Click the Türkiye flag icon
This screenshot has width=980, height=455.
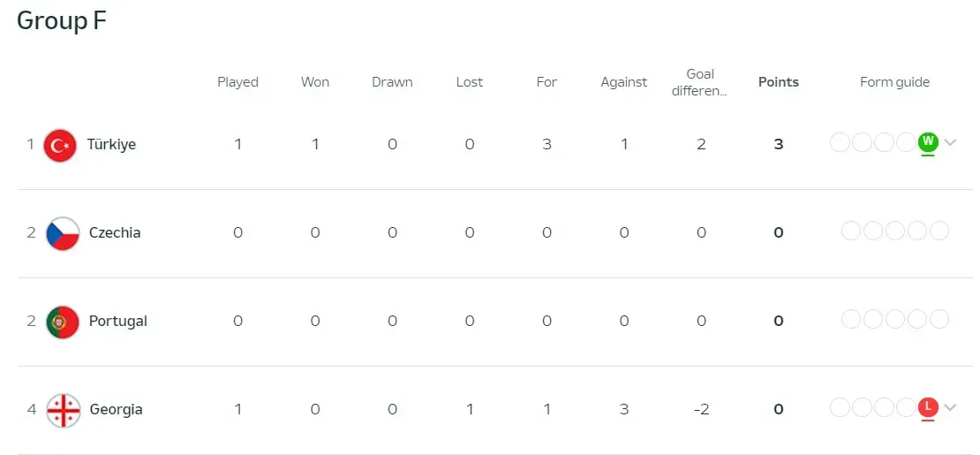[60, 145]
